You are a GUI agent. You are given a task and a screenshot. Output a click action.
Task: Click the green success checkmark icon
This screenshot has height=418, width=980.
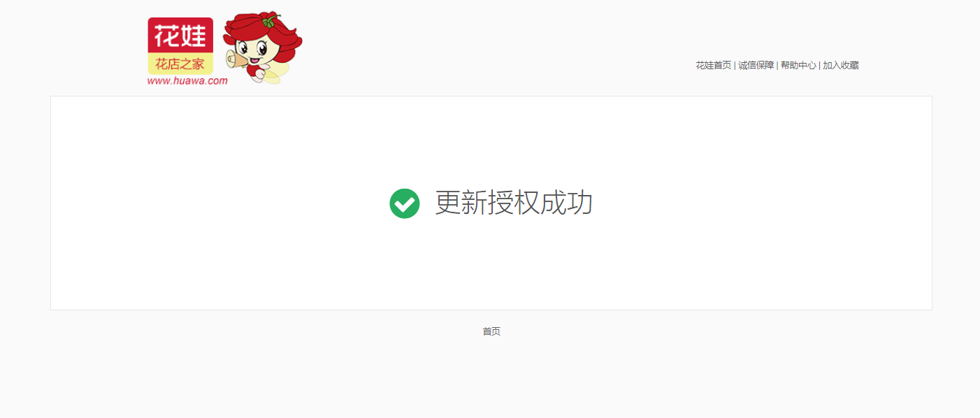pos(405,203)
